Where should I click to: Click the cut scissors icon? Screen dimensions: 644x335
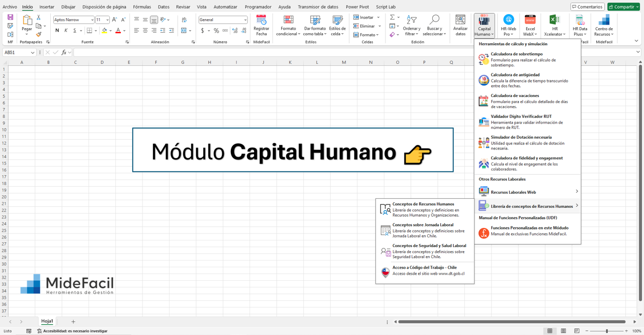39,18
